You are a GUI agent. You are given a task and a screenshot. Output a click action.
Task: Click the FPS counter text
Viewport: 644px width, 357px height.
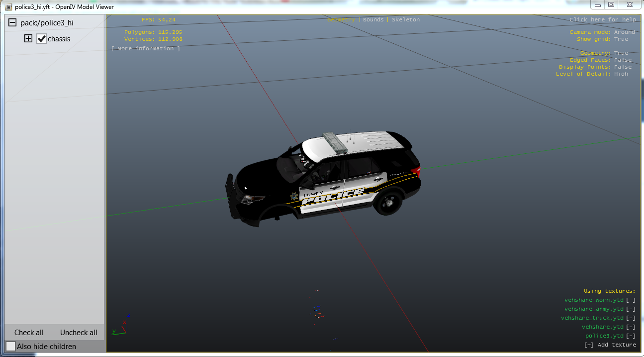(159, 20)
